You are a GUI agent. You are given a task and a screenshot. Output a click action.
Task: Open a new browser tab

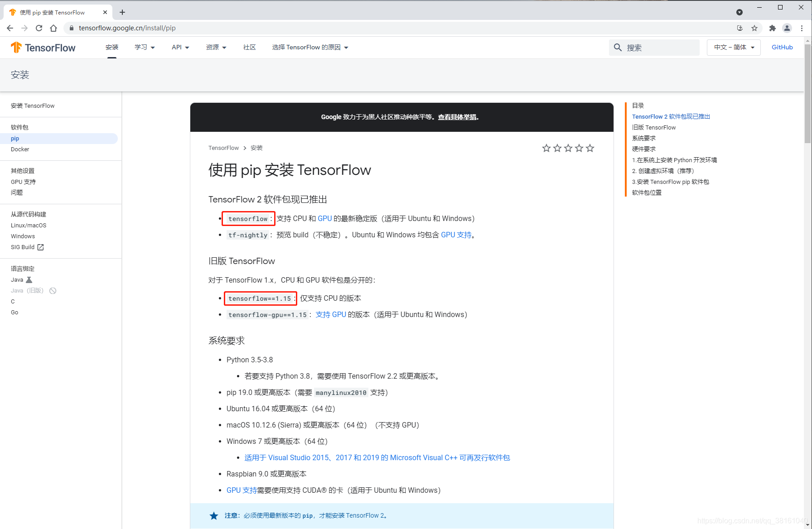pos(122,12)
